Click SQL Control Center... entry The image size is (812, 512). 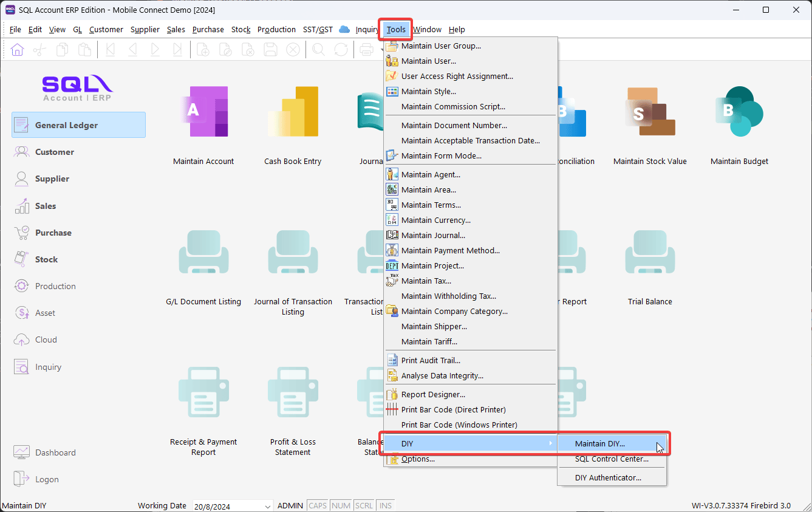click(612, 459)
